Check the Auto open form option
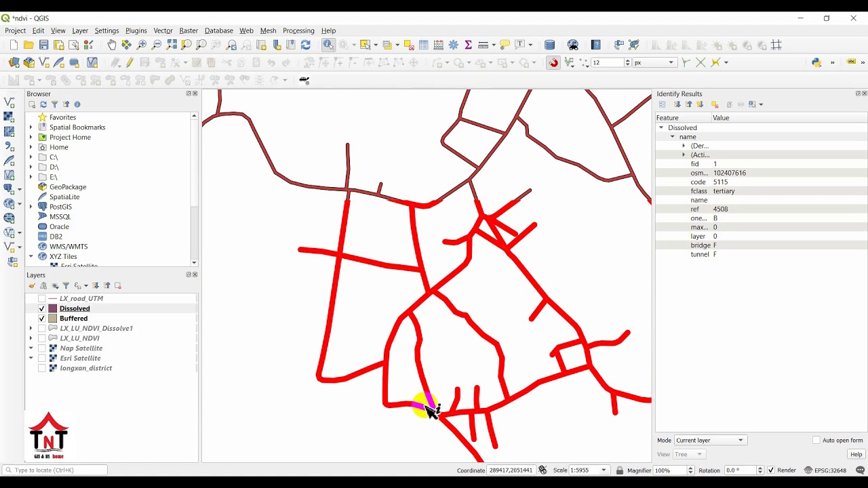Screen dimensions: 868x488 (x=816, y=441)
